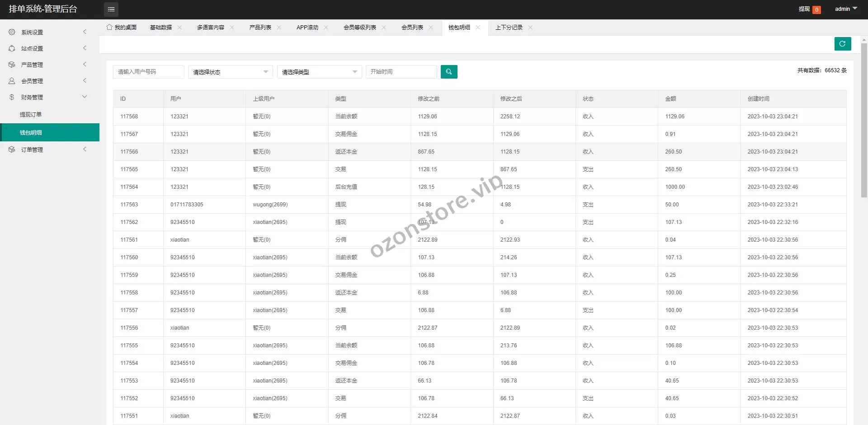The width and height of the screenshot is (868, 425).
Task: Click the 开始时间 date input field
Action: pos(401,72)
